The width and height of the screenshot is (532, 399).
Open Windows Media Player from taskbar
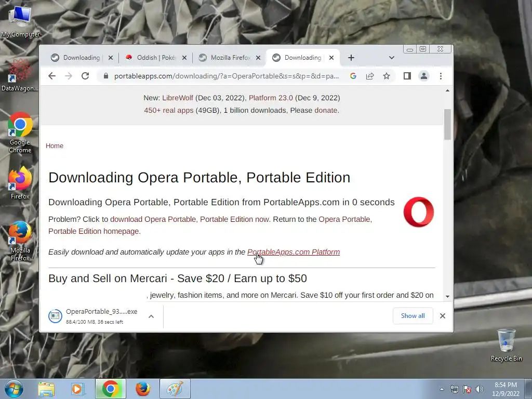(77, 389)
